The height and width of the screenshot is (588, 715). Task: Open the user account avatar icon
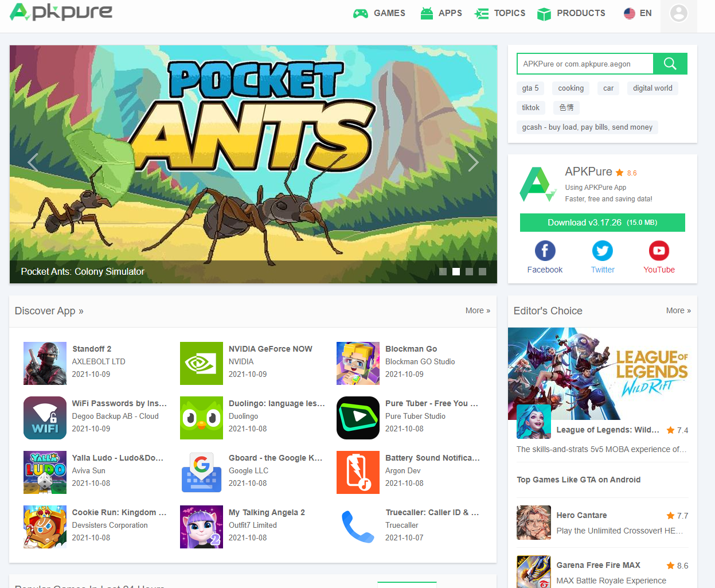[x=679, y=13]
